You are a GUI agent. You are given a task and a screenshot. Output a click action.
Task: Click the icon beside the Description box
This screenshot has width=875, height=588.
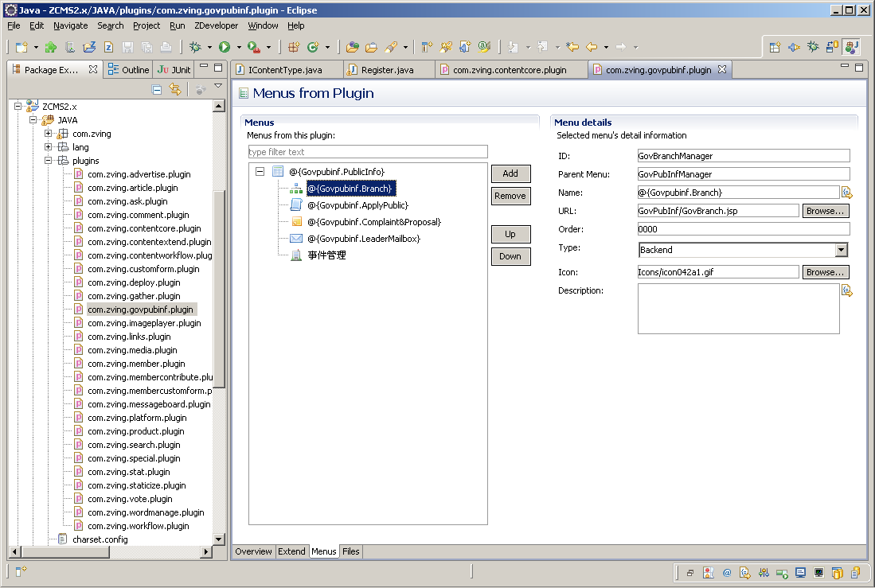846,291
